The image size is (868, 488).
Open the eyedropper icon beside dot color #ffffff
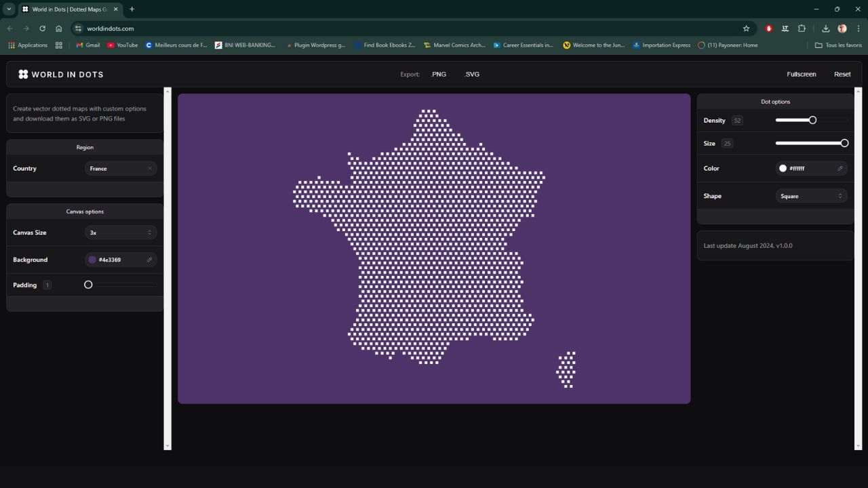(840, 168)
